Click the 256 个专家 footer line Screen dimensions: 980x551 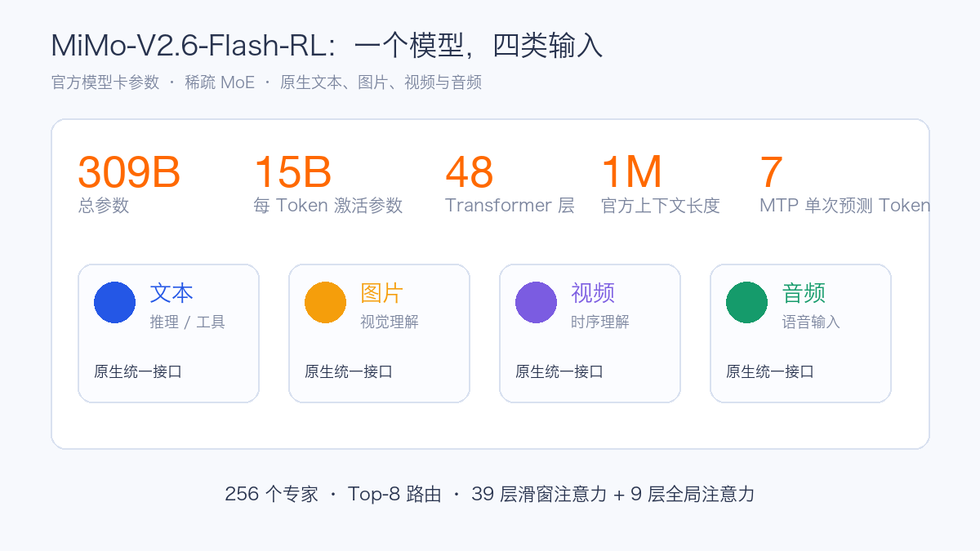(490, 494)
